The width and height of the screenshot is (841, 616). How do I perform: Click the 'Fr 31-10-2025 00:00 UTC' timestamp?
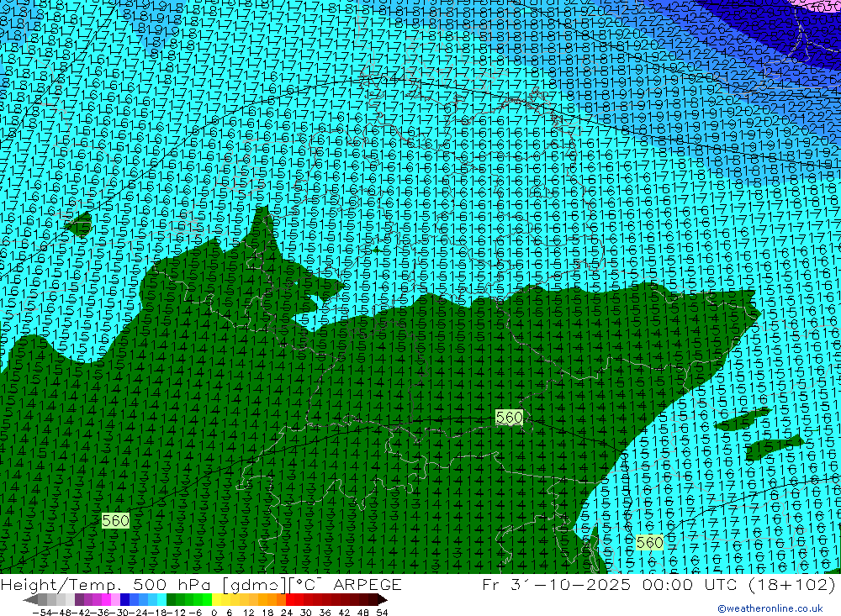611,585
